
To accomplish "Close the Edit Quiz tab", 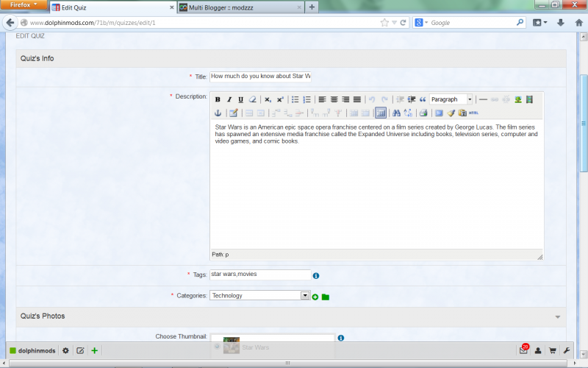I will 172,7.
